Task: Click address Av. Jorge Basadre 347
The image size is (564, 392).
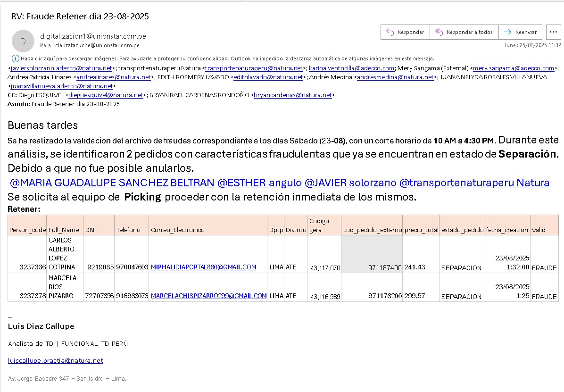Action: coord(38,379)
